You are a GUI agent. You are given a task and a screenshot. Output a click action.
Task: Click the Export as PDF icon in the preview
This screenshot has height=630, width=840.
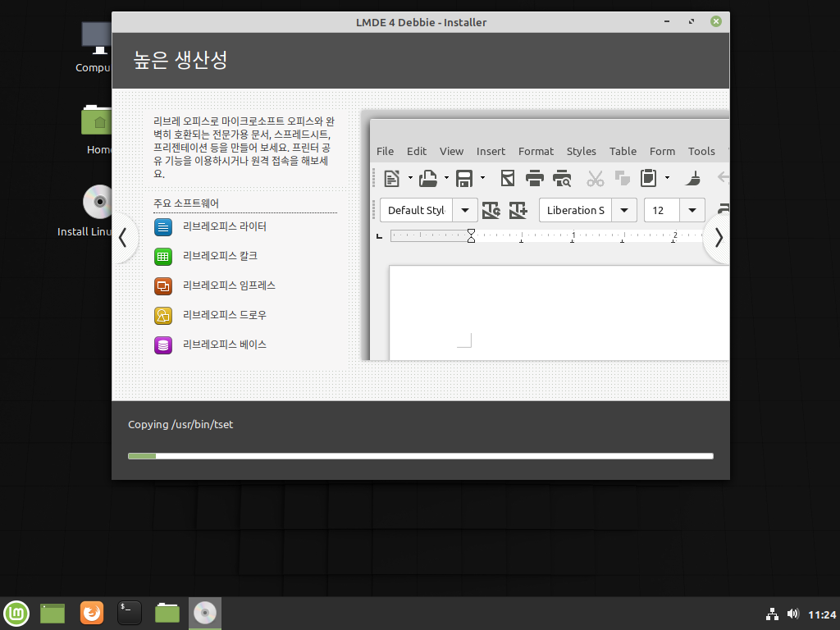pyautogui.click(x=507, y=178)
